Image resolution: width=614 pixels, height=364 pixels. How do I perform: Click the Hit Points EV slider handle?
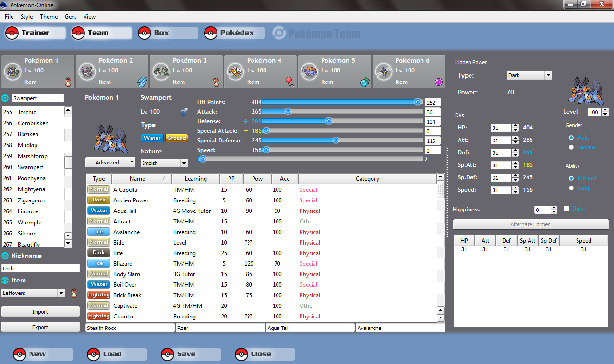[418, 102]
